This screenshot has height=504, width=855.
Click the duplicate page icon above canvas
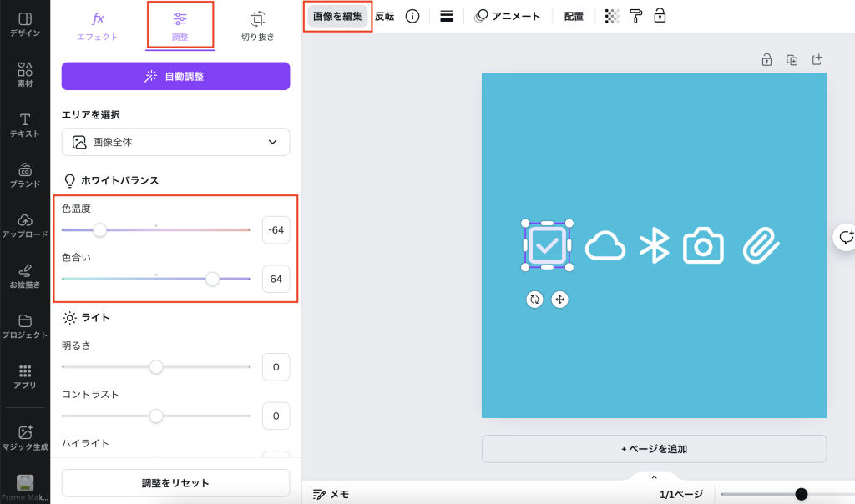coord(792,59)
